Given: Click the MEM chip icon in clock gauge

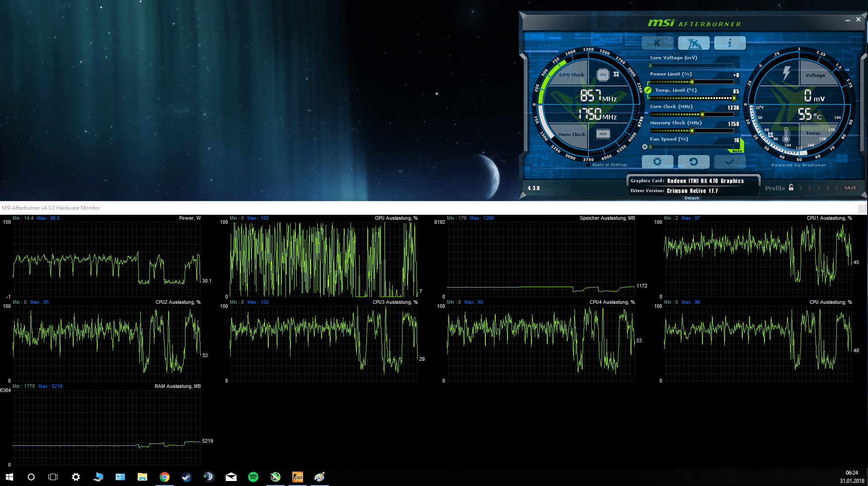Looking at the screenshot, I should [603, 134].
